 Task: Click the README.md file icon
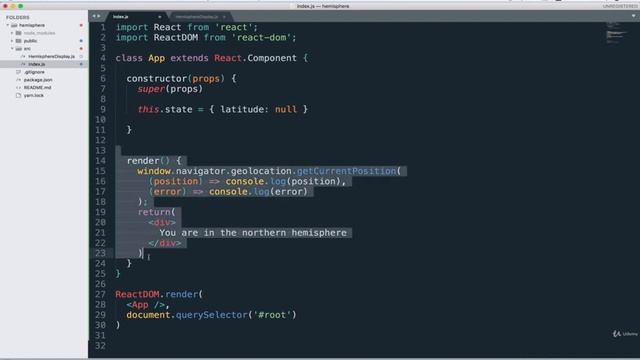[18, 87]
